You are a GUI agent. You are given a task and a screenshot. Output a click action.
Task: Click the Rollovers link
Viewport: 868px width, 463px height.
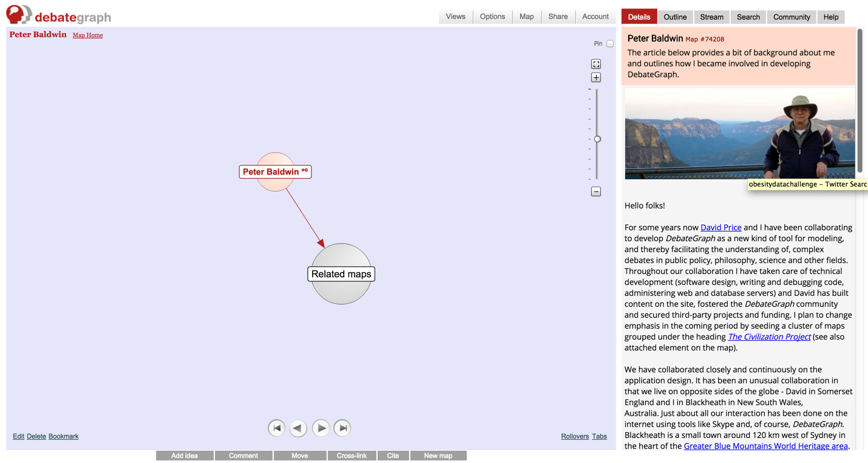(x=575, y=436)
